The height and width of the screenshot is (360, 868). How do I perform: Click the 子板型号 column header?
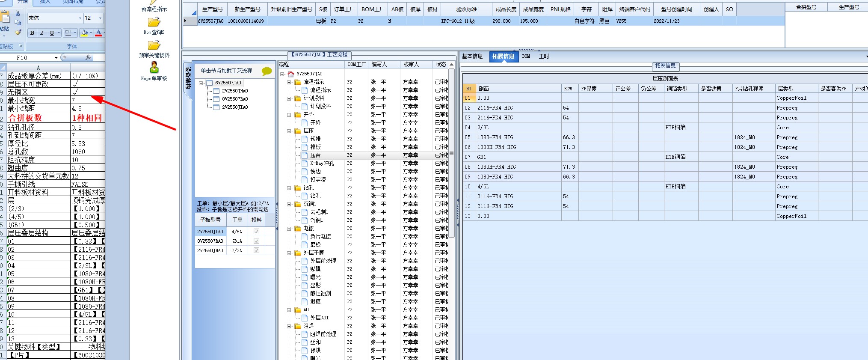coord(210,220)
